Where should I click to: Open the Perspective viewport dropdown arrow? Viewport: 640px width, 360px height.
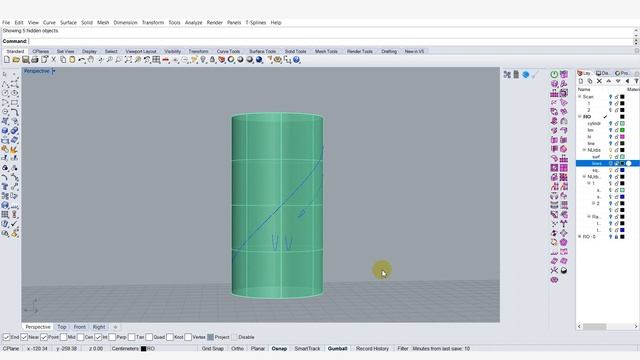53,71
